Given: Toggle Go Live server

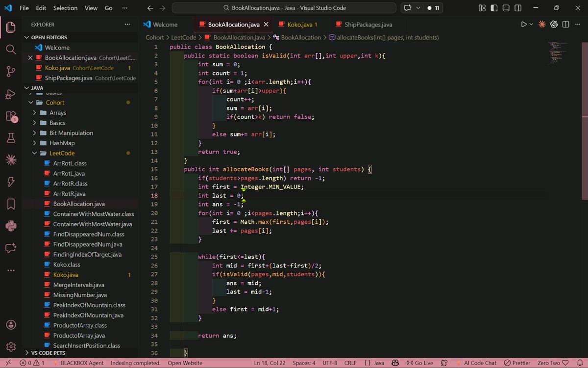Looking at the screenshot, I should [x=420, y=363].
